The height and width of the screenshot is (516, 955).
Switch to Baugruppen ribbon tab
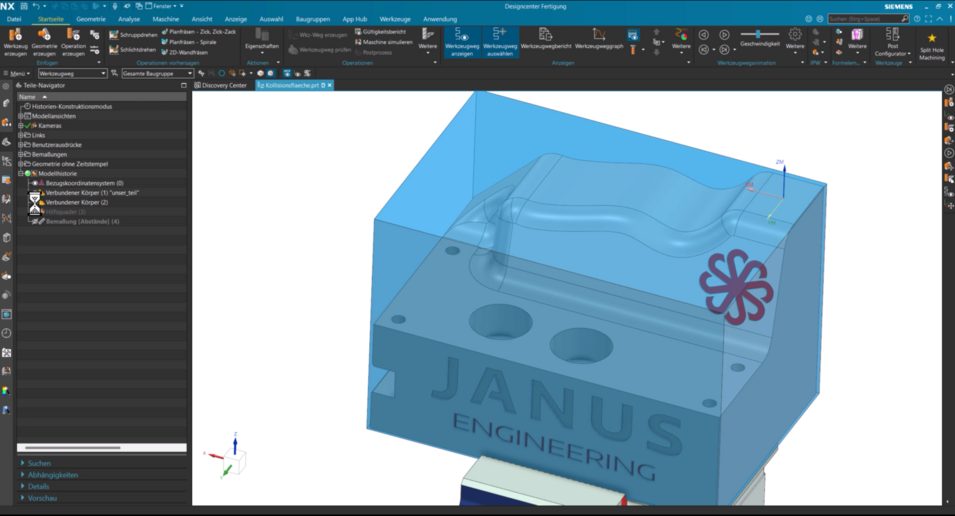click(312, 19)
